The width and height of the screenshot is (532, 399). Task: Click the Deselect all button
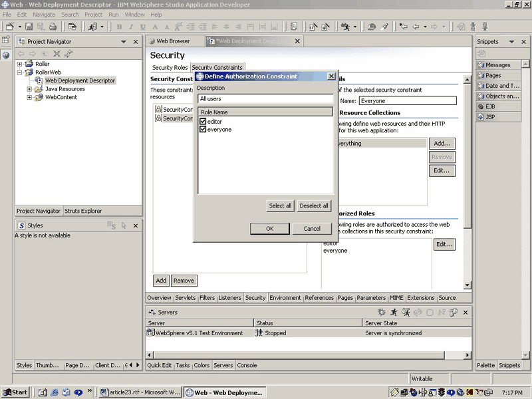314,205
